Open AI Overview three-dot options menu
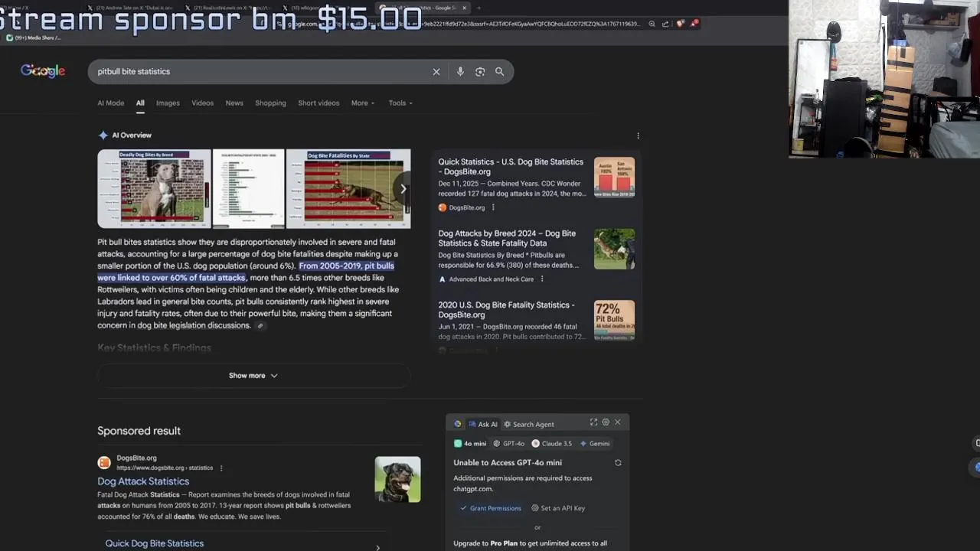 [638, 135]
